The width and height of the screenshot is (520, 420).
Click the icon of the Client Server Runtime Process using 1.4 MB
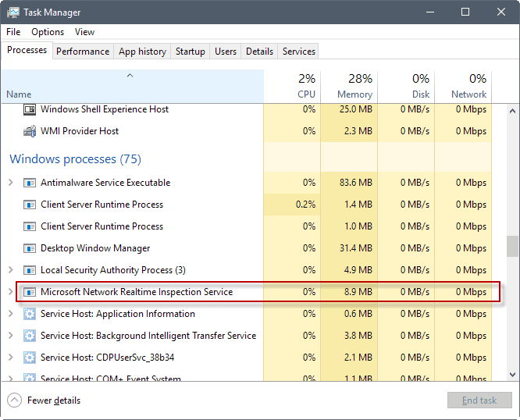click(30, 205)
